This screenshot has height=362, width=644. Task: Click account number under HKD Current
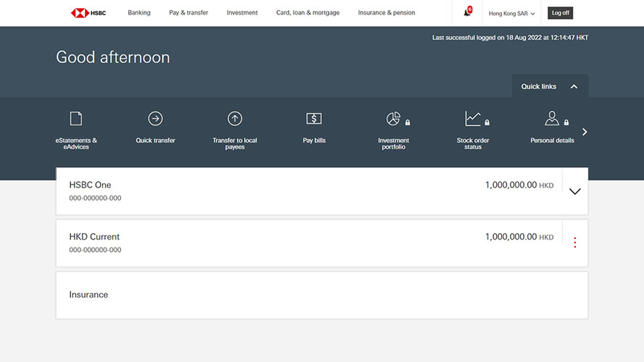click(95, 250)
